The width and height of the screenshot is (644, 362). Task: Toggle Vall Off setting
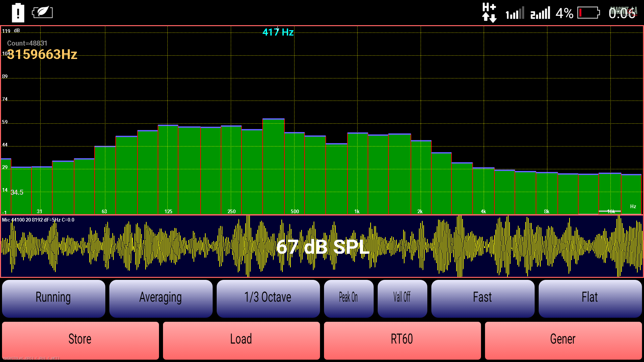tap(402, 298)
